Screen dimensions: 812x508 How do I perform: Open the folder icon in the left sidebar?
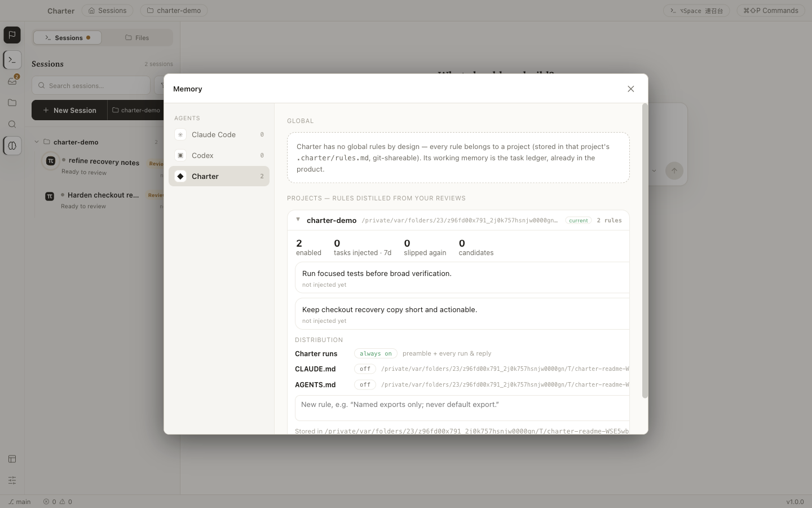(12, 103)
